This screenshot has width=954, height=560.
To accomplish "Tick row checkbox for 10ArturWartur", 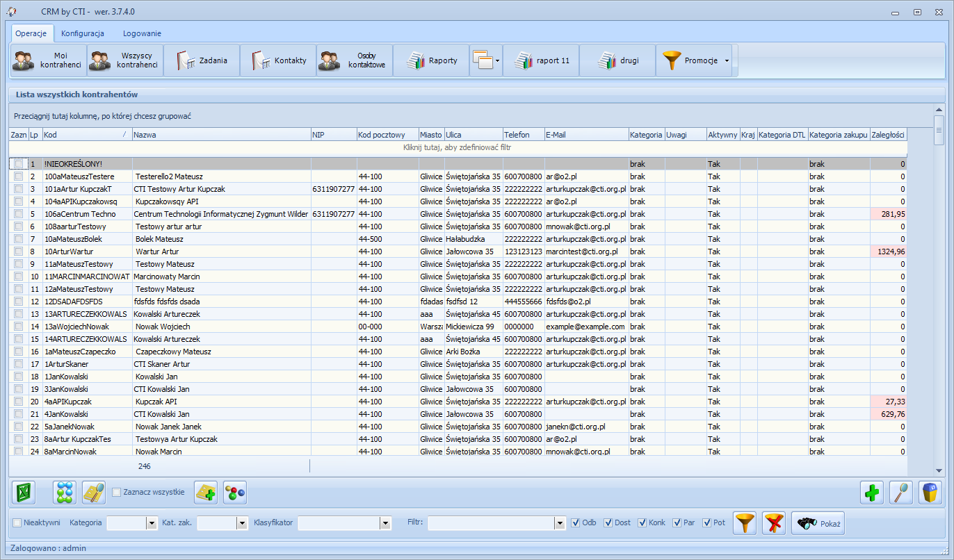I will (x=18, y=252).
